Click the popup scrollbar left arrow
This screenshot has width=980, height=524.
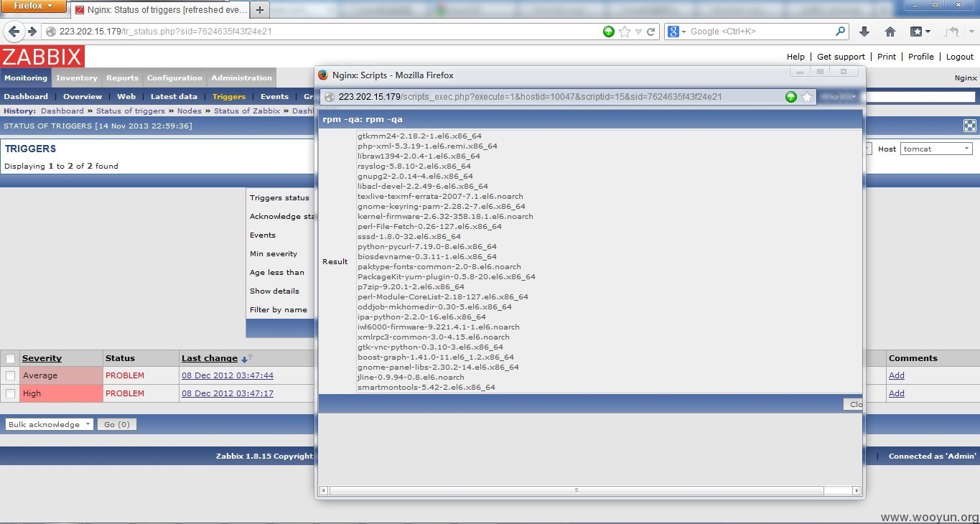pos(323,490)
